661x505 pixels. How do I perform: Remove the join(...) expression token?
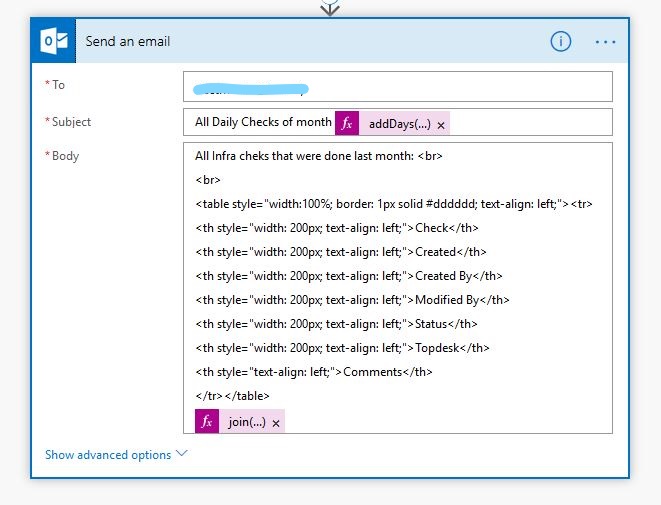pyautogui.click(x=276, y=423)
